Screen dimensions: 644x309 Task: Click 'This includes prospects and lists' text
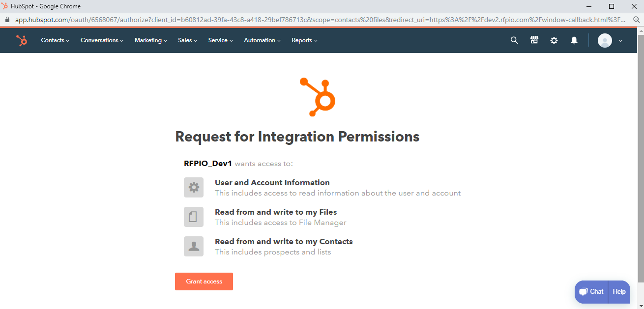pyautogui.click(x=273, y=252)
